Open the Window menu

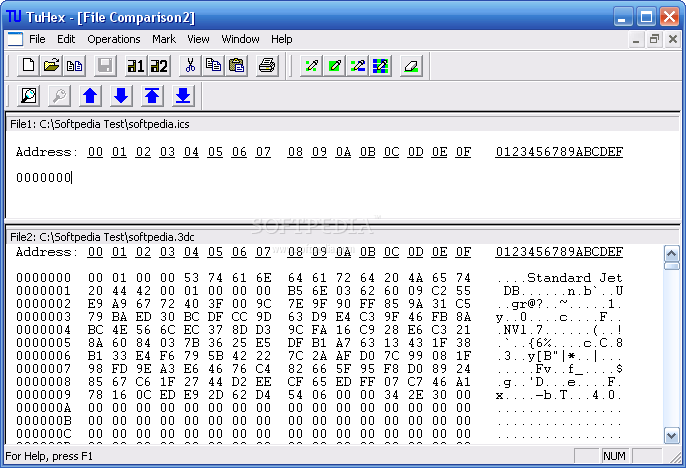click(x=240, y=39)
